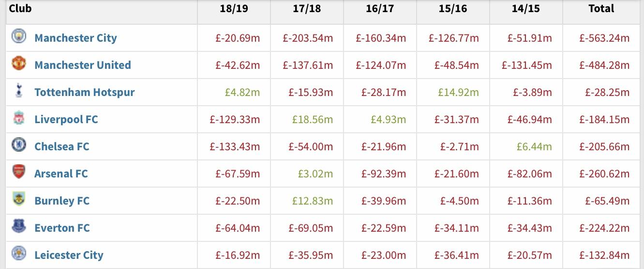Click the Leicester City fox crest
This screenshot has height=269, width=644.
[x=19, y=254]
